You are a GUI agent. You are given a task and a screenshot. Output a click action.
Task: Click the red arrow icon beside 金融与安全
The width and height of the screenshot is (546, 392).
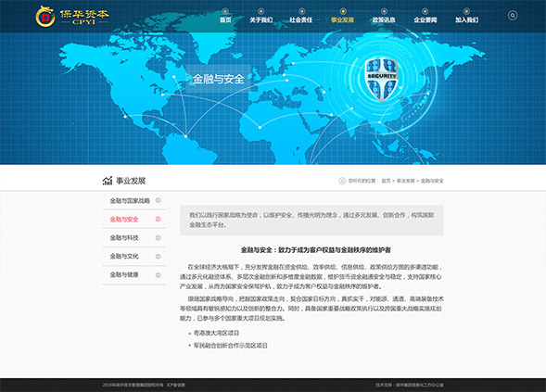(159, 219)
